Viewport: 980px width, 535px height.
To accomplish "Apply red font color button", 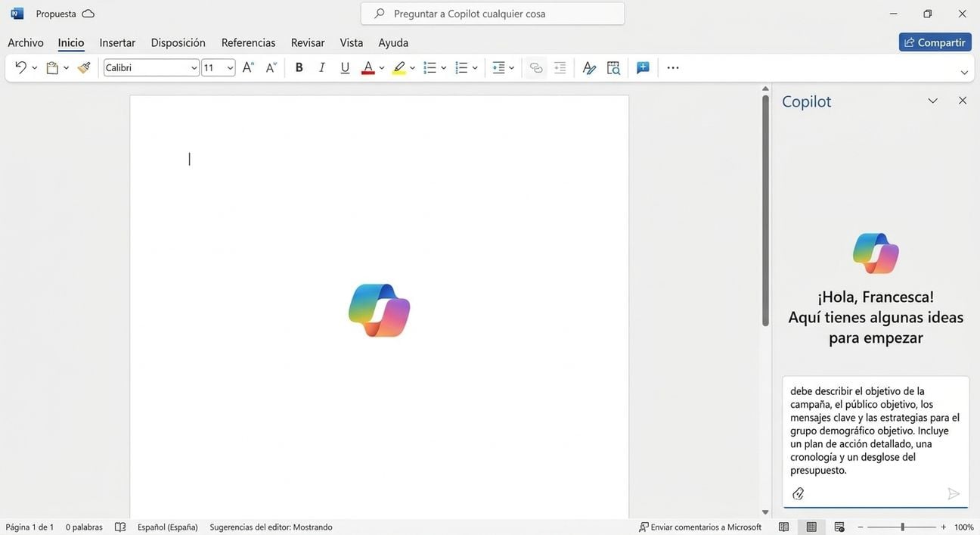I will tap(368, 67).
